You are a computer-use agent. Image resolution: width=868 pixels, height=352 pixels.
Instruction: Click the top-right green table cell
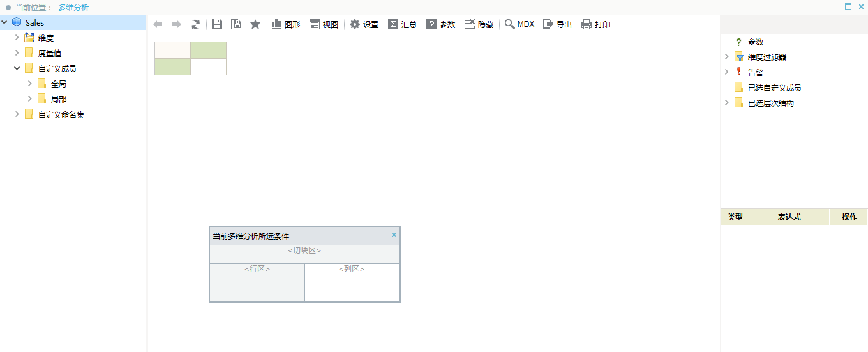point(209,50)
